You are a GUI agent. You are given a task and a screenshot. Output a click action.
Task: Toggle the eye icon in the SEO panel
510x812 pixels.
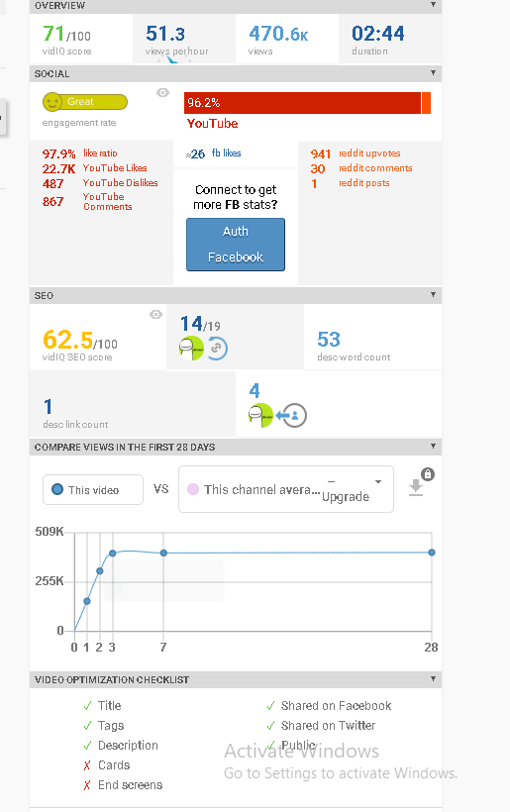point(155,314)
